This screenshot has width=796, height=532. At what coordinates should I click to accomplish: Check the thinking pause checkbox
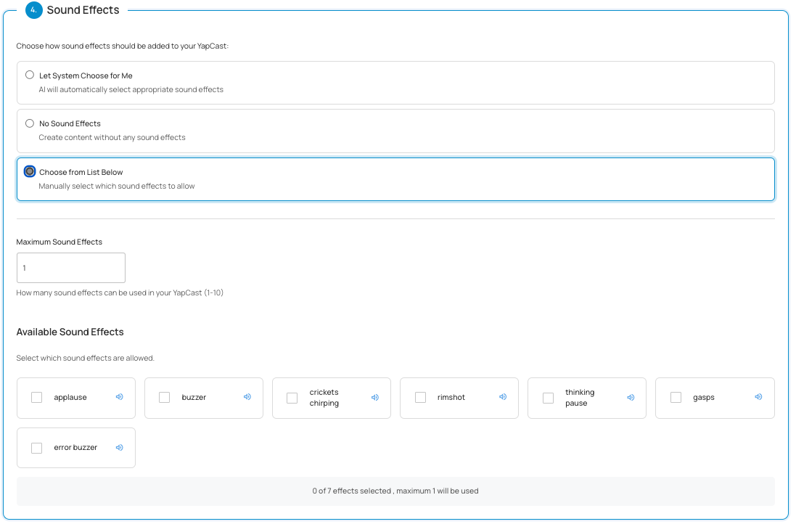click(548, 398)
